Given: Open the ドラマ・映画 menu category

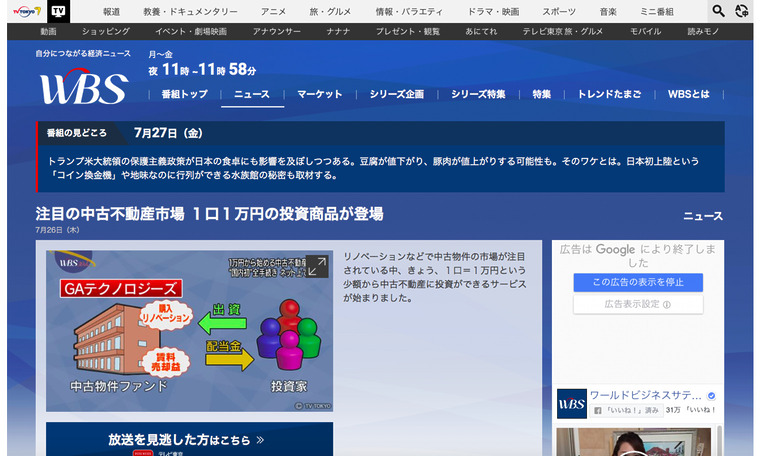Looking at the screenshot, I should pos(493,11).
